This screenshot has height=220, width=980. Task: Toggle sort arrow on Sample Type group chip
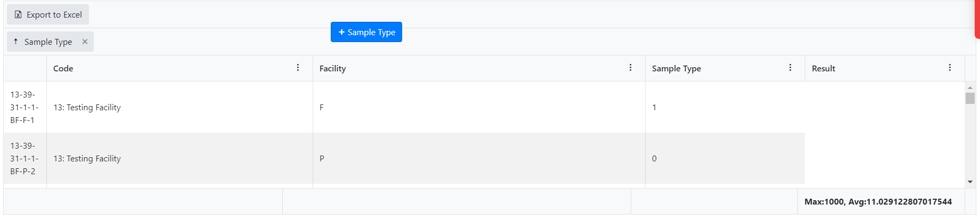(x=16, y=42)
